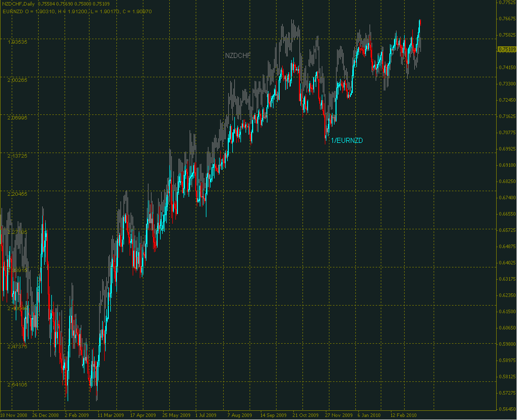517x420 pixels.
Task: Click the 2 Feb 2009 date label
Action: pyautogui.click(x=77, y=415)
